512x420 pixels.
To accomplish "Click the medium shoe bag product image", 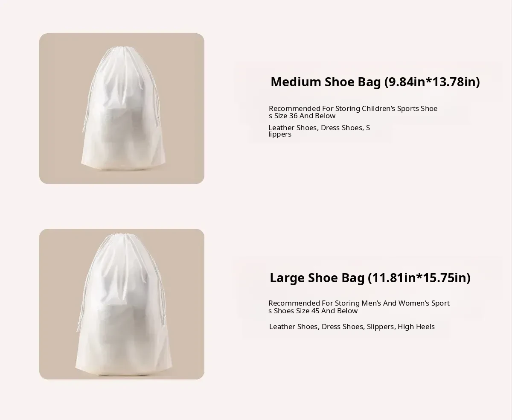I will [x=122, y=108].
